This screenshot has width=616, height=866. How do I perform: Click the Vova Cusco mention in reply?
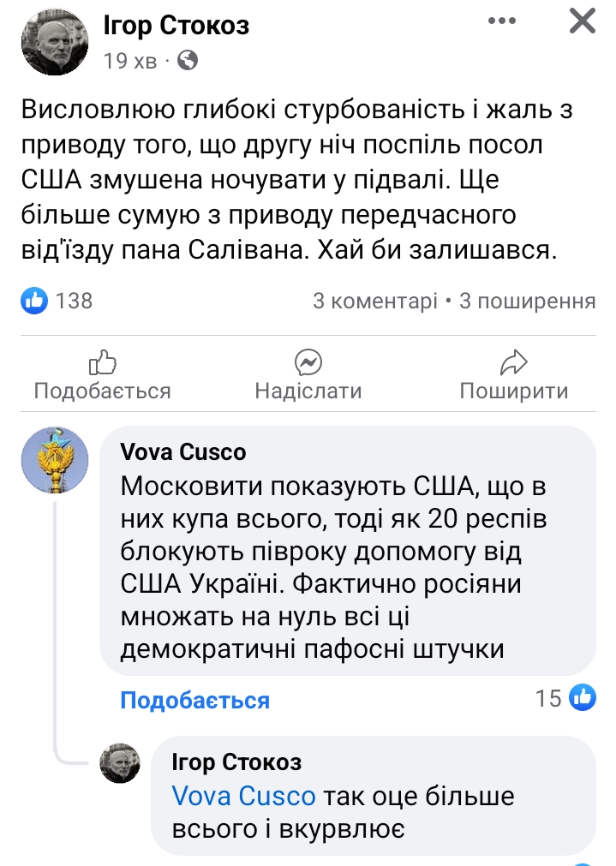point(244,796)
